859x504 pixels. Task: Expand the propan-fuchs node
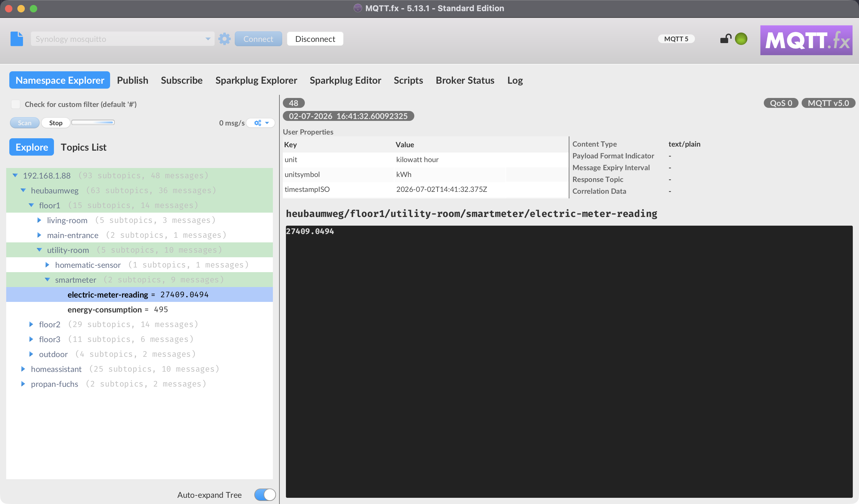23,384
